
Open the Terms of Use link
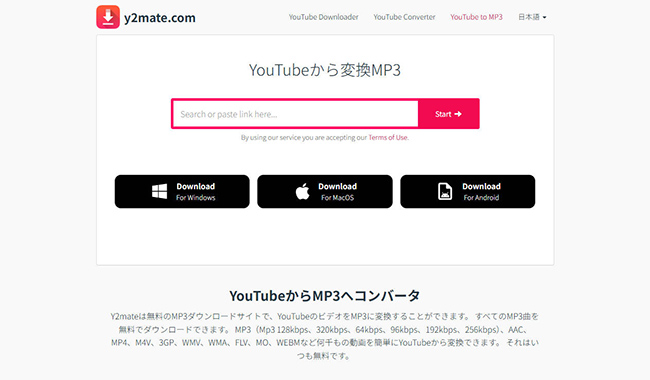tap(388, 138)
